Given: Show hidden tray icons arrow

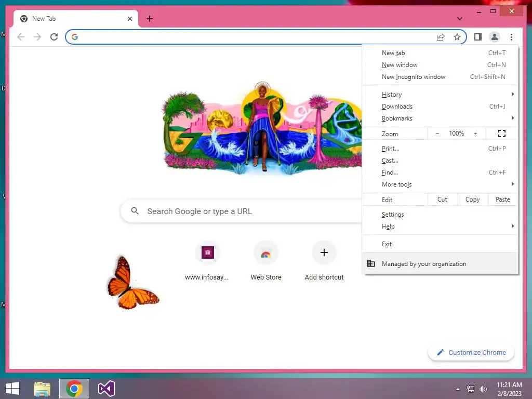Looking at the screenshot, I should tap(458, 389).
